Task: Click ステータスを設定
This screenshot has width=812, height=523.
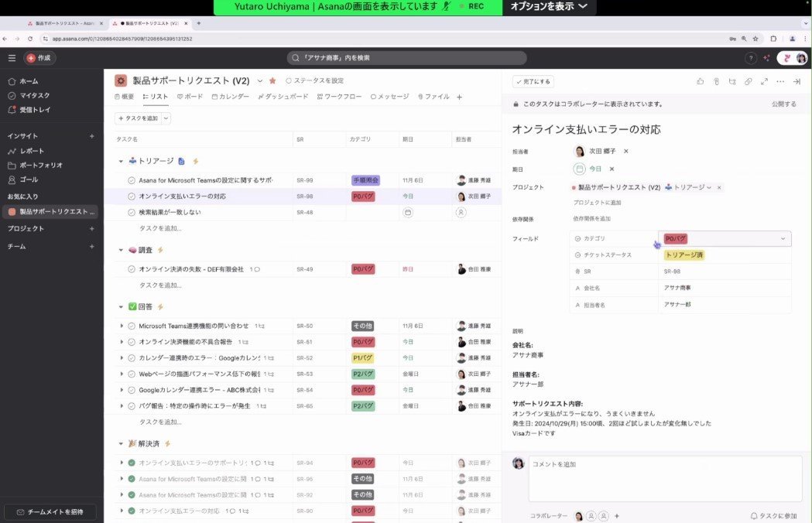Action: click(315, 80)
